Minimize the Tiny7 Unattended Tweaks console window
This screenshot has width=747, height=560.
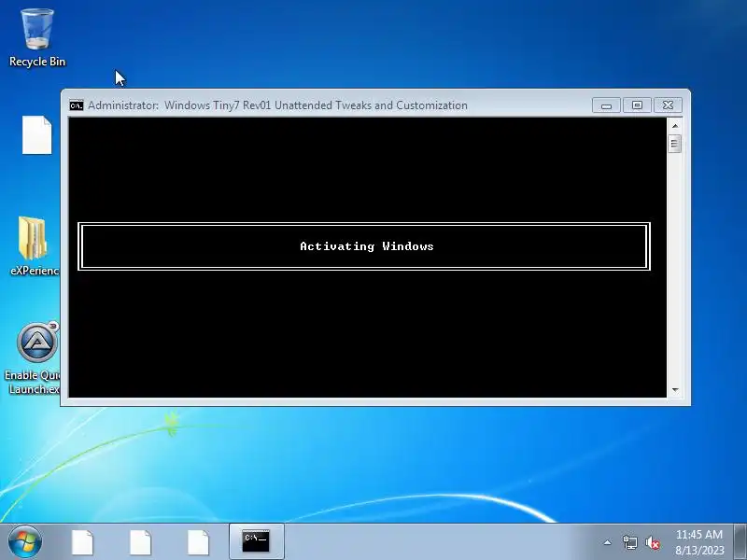pos(606,105)
